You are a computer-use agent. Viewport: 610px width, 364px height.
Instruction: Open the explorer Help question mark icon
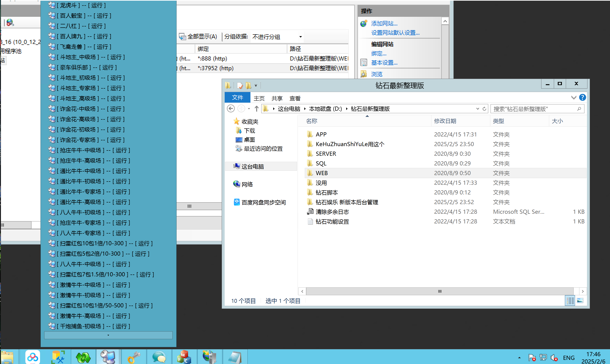582,98
